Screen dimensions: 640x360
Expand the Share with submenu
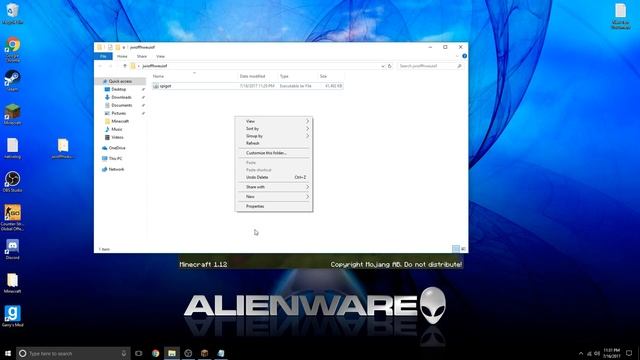pos(274,187)
